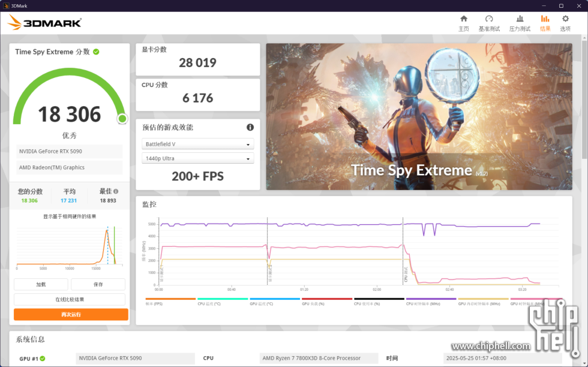The width and height of the screenshot is (588, 367).
Task: Click the 显卡分数 28 019 card
Action: [x=197, y=59]
